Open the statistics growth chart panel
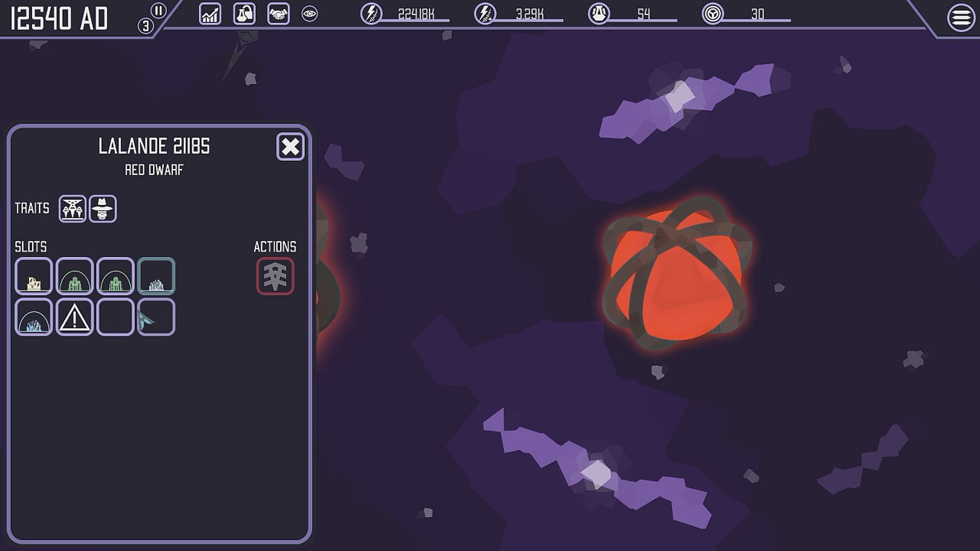Viewport: 980px width, 551px height. (210, 14)
